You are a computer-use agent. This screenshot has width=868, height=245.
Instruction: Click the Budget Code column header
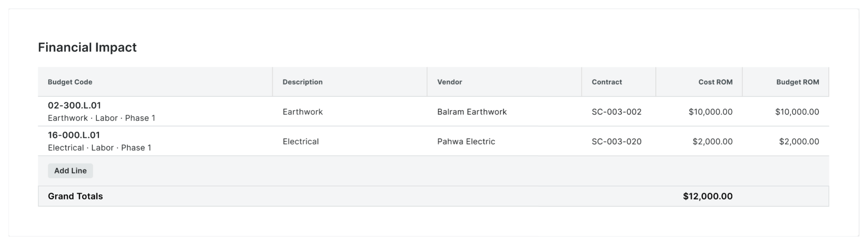coord(70,82)
